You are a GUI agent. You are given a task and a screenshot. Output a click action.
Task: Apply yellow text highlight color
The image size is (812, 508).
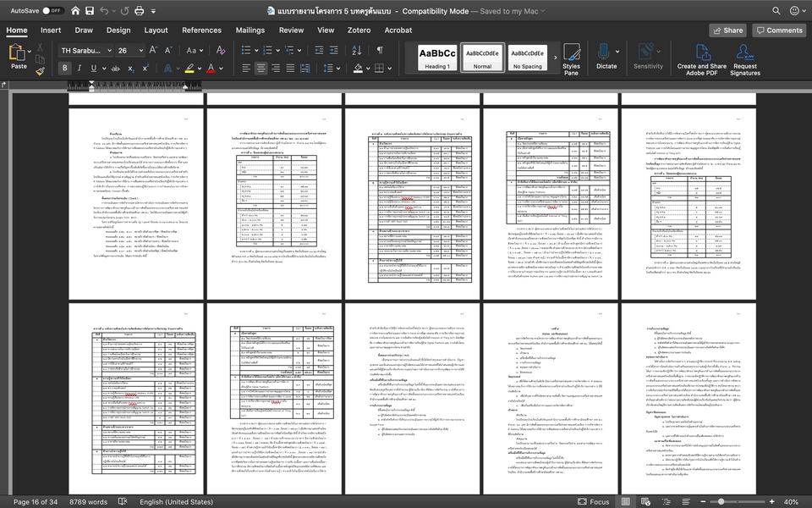(189, 68)
